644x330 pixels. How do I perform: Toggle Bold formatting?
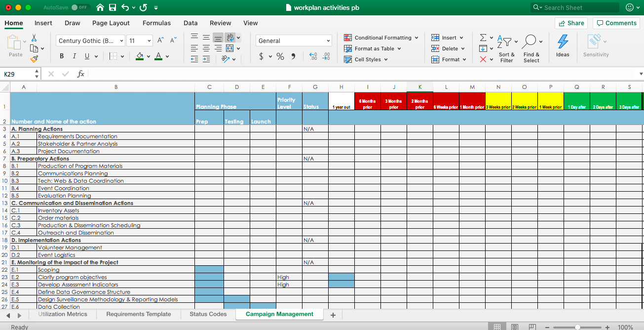point(62,56)
